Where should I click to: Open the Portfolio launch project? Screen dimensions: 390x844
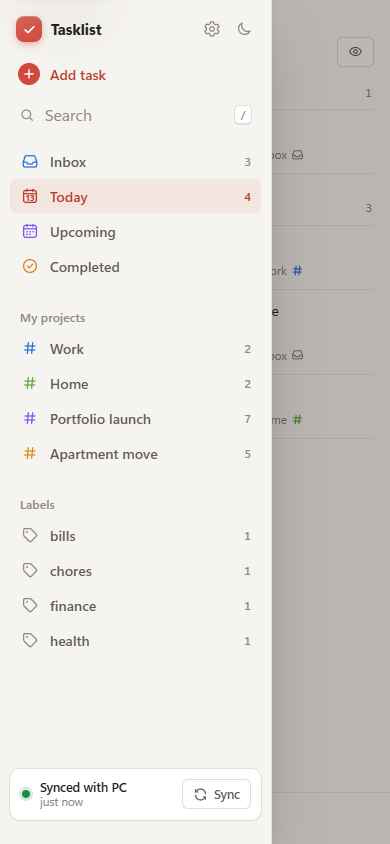[x=136, y=419]
